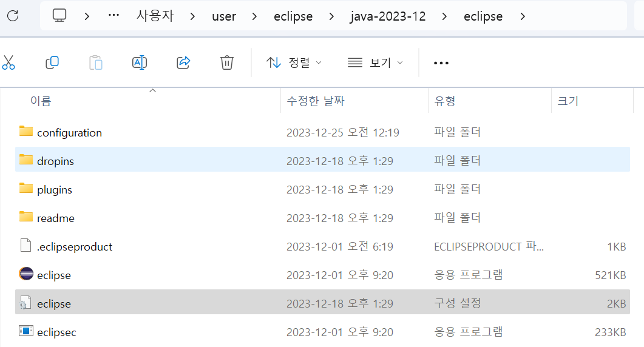Select the plugins folder name
This screenshot has height=347, width=644.
click(x=55, y=190)
